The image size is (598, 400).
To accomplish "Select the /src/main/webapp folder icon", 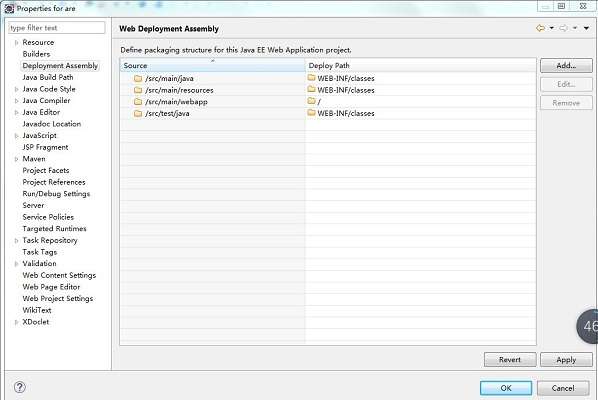I will coord(138,102).
